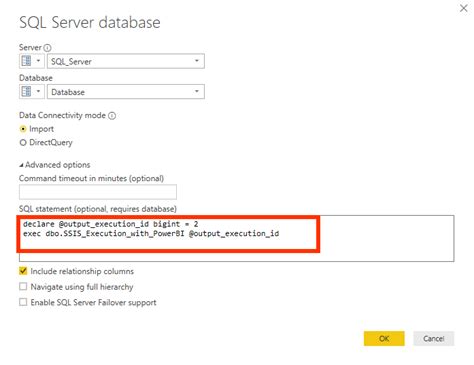The width and height of the screenshot is (474, 365).
Task: Open the Server input type selector
Action: click(32, 61)
